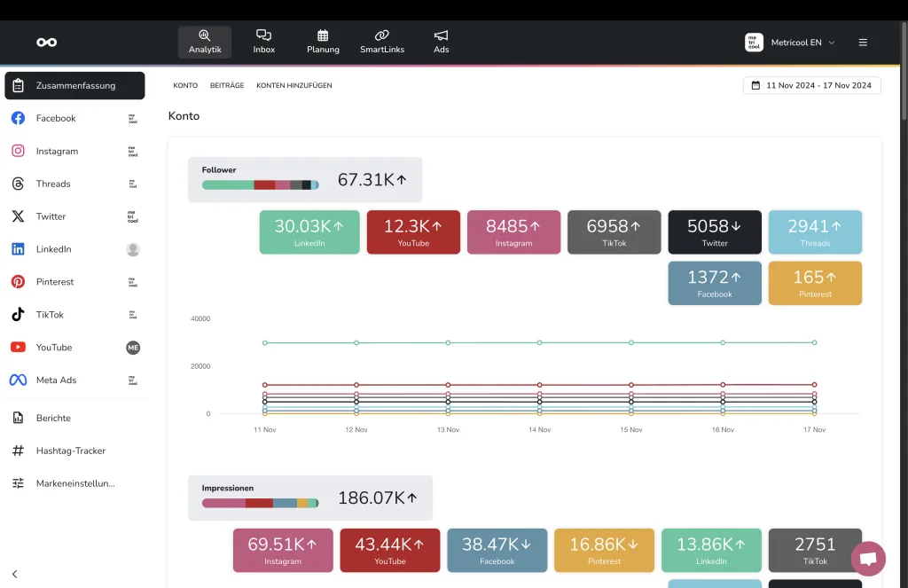Screen dimensions: 908x588
Task: Select the KONTEN HINZUFÜGEN tab
Action: [294, 86]
